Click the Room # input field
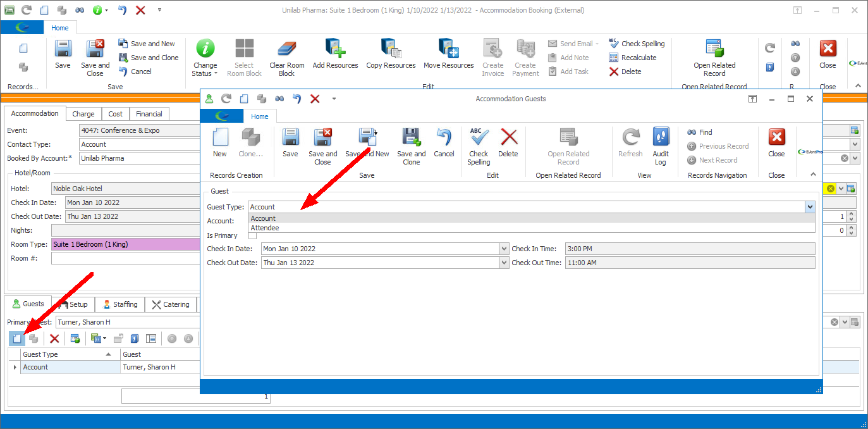 pyautogui.click(x=125, y=258)
